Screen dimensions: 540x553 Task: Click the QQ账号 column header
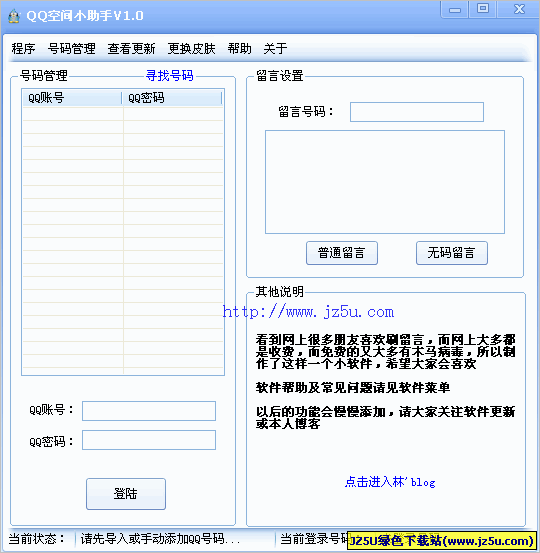72,98
